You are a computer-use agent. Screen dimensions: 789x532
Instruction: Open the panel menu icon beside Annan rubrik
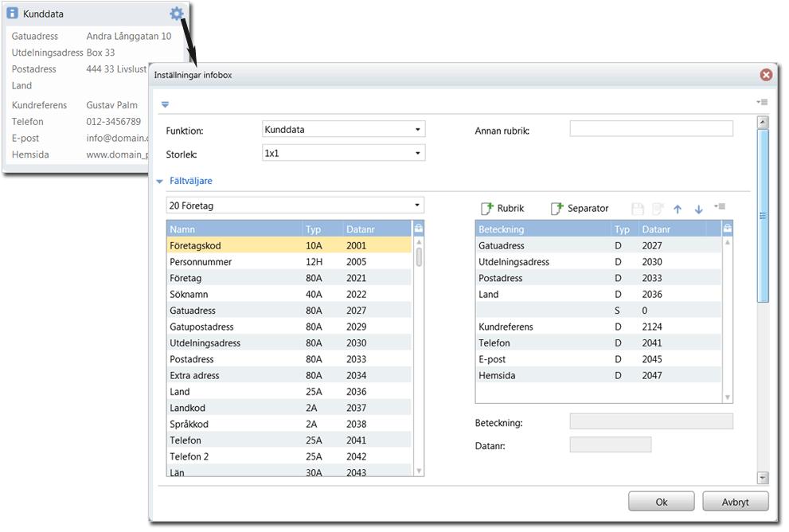(x=762, y=102)
